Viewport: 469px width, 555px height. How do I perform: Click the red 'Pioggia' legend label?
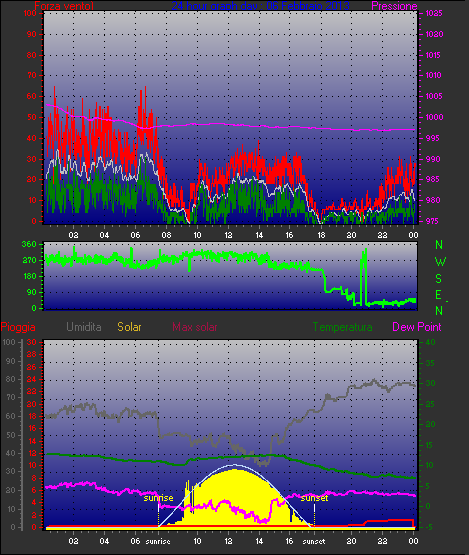coord(18,327)
